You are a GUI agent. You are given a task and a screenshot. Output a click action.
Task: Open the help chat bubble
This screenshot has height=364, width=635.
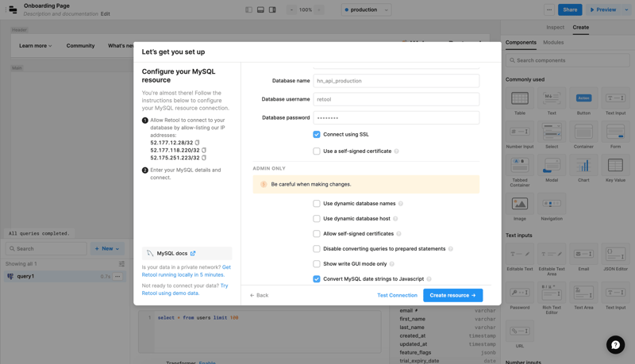pos(615,345)
